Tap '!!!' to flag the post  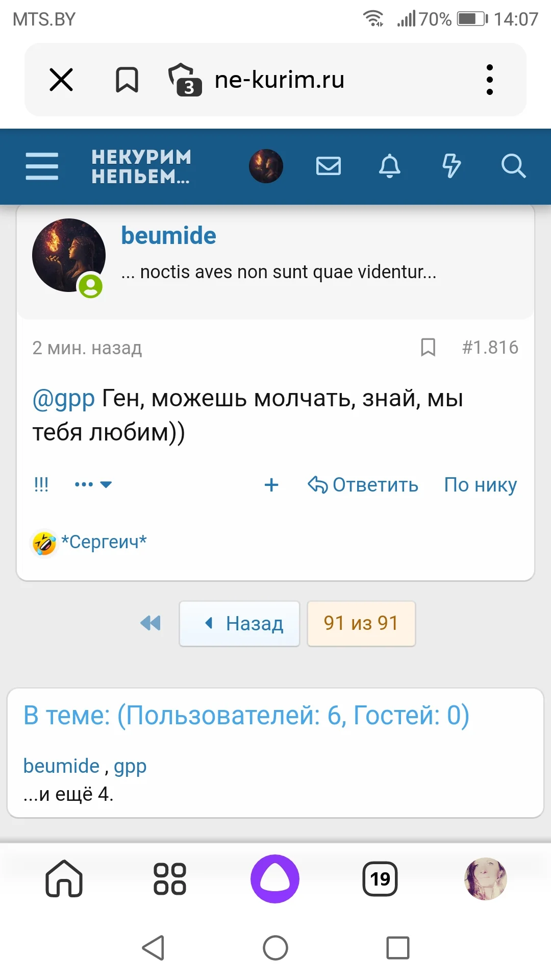click(41, 484)
